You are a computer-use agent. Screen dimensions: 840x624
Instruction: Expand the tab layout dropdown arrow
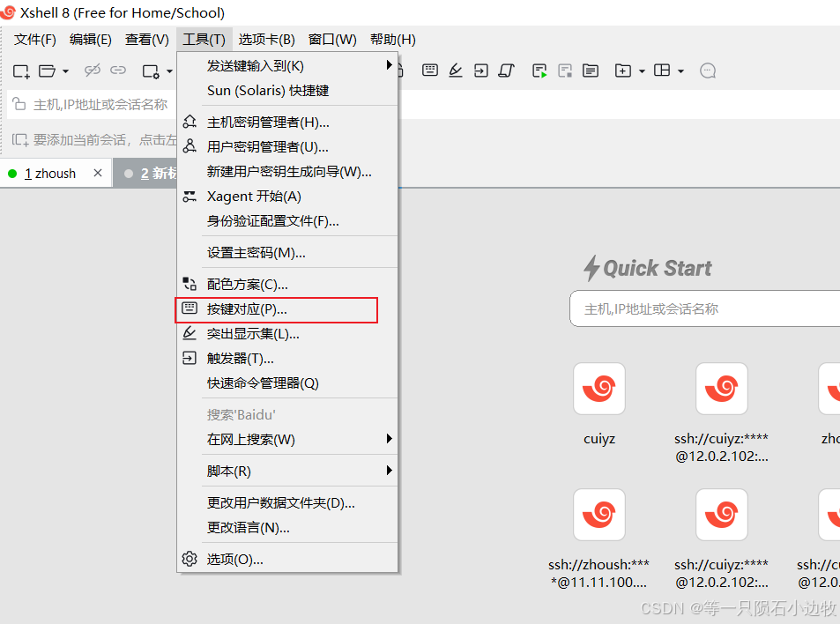coord(680,71)
